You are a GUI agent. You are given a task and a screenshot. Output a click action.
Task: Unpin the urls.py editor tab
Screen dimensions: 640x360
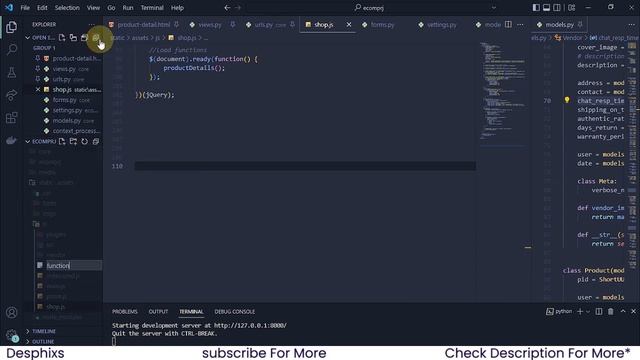coord(293,24)
